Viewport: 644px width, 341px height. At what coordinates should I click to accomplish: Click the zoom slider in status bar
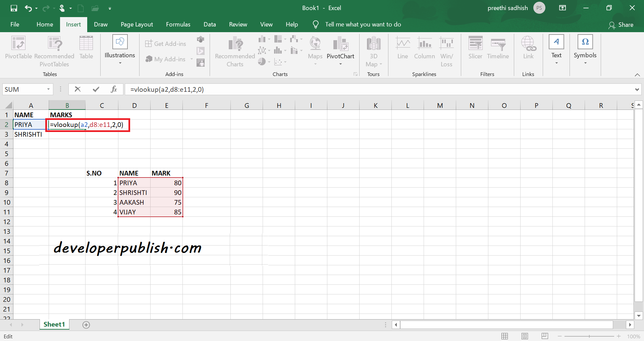click(x=589, y=336)
